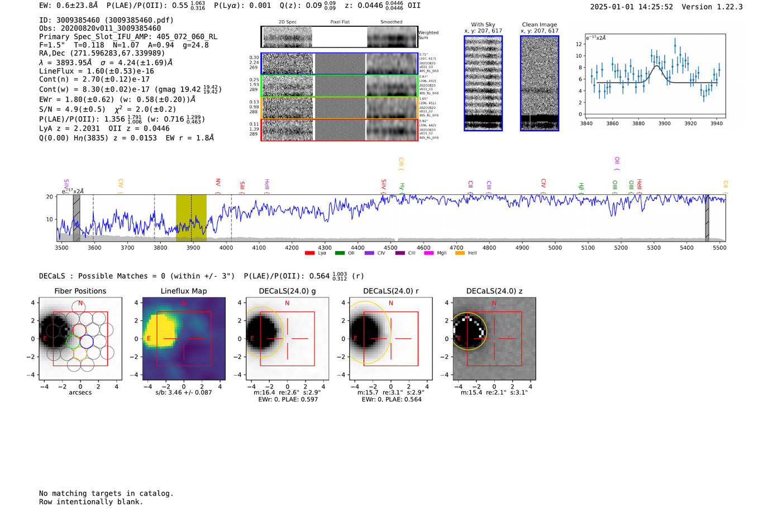
Task: Click the green fiber circle in Fiber Positions
Action: point(73,342)
